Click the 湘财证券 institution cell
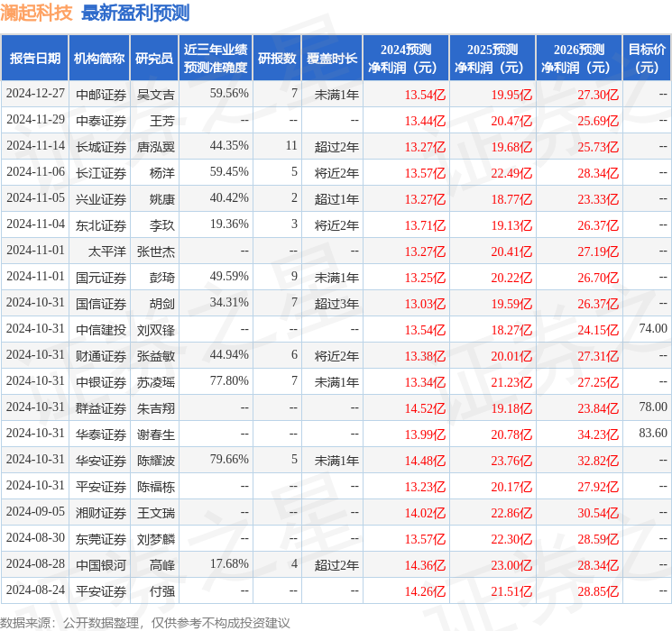This screenshot has height=631, width=672. (101, 512)
